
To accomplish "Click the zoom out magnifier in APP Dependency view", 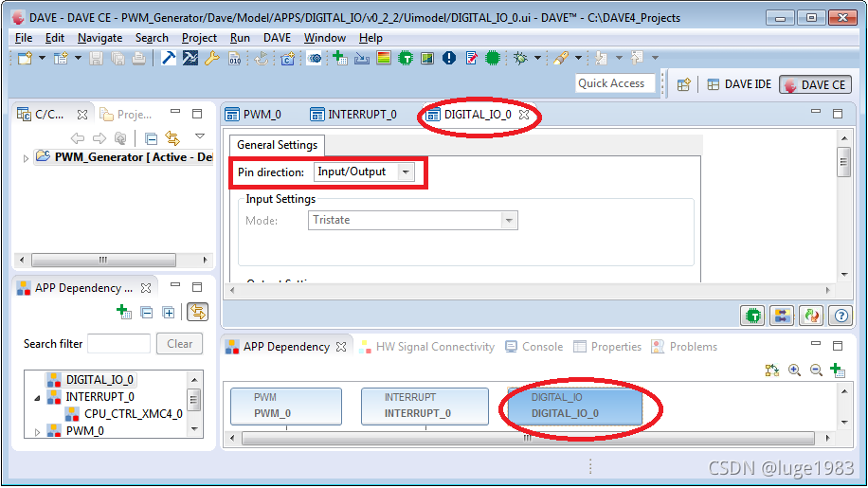I will 816,371.
